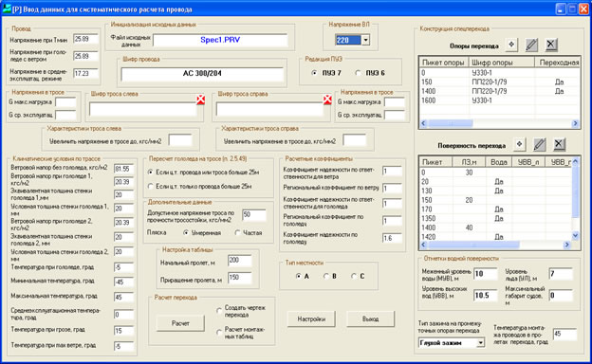This screenshot has width=592, height=364.
Task: Select support row with picket 1600
Action: 499,100
